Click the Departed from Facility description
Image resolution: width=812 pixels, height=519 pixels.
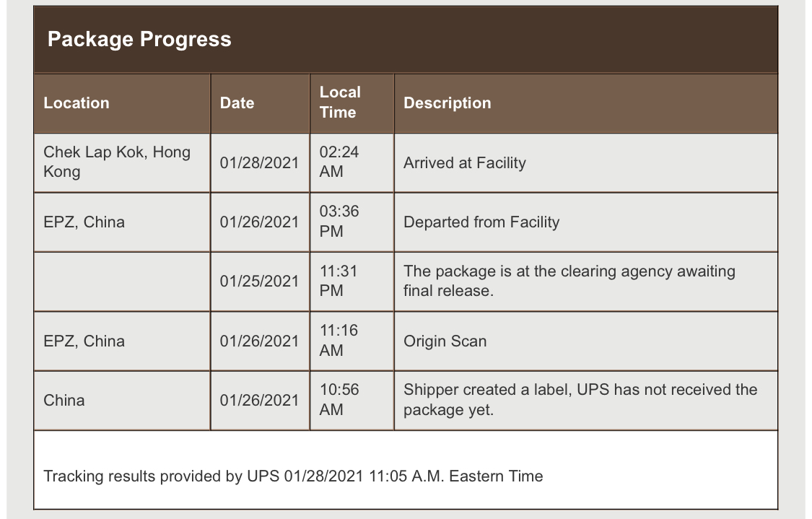point(481,222)
